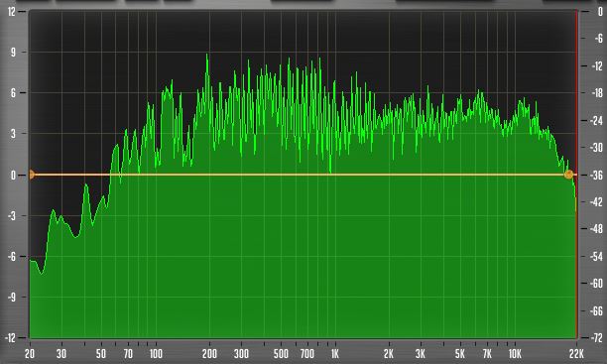Click the 1K label on the frequency axis
The width and height of the screenshot is (607, 364).
click(x=335, y=353)
